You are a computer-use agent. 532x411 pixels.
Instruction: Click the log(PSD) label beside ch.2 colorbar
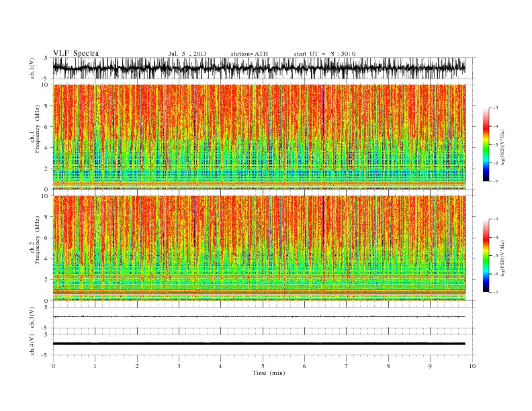(503, 257)
